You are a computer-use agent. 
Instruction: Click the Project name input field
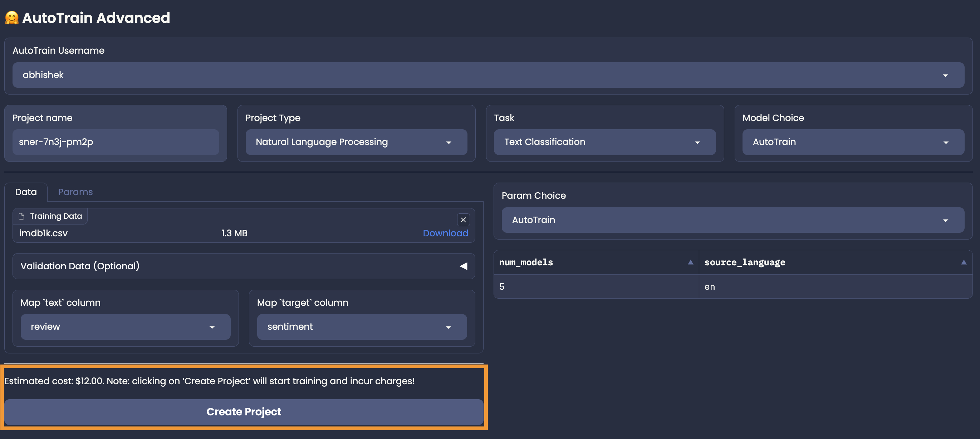click(115, 142)
